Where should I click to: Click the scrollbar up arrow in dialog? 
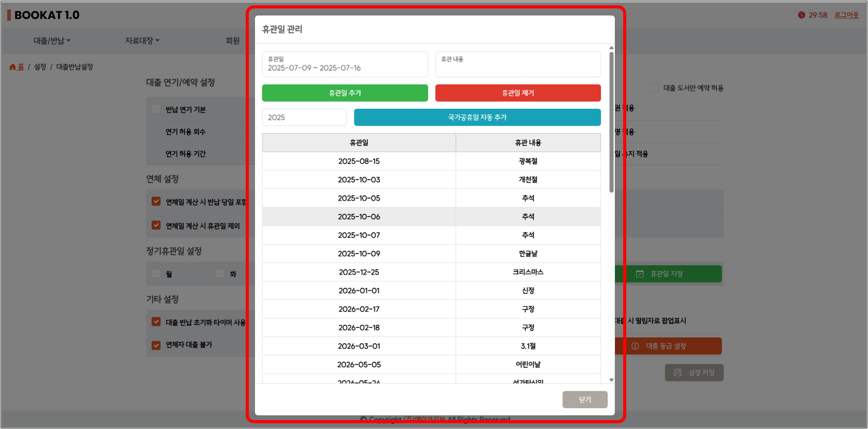point(611,48)
